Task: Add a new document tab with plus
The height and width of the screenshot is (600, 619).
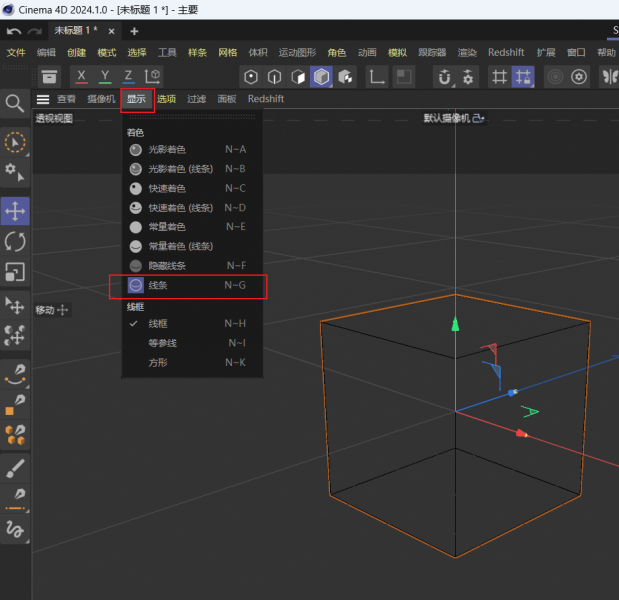Action: [x=134, y=31]
